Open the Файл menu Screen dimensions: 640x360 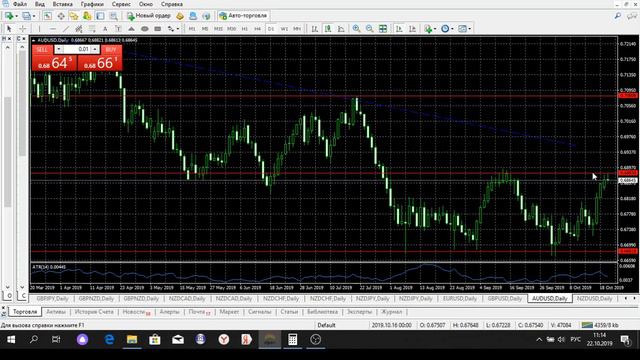(20, 4)
